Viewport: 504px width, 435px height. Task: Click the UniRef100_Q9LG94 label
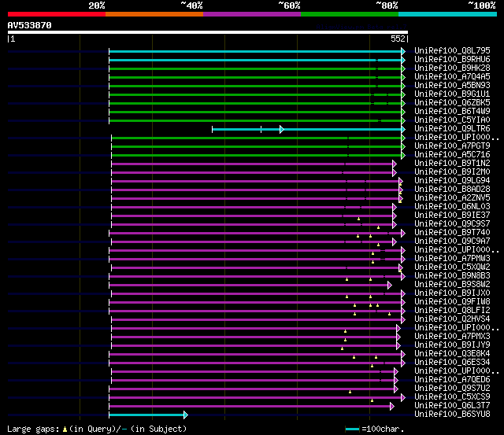pyautogui.click(x=452, y=181)
